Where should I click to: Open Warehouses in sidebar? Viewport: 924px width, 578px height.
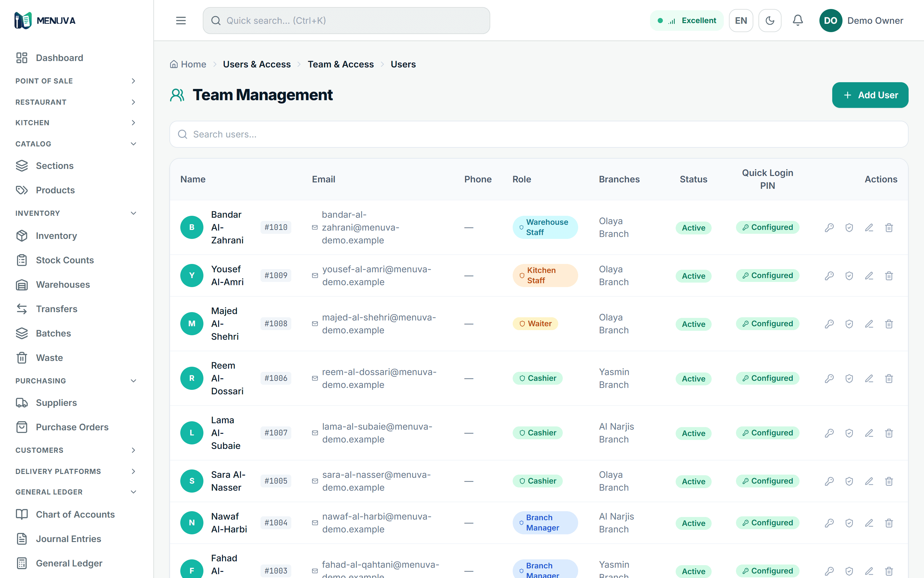click(x=76, y=285)
